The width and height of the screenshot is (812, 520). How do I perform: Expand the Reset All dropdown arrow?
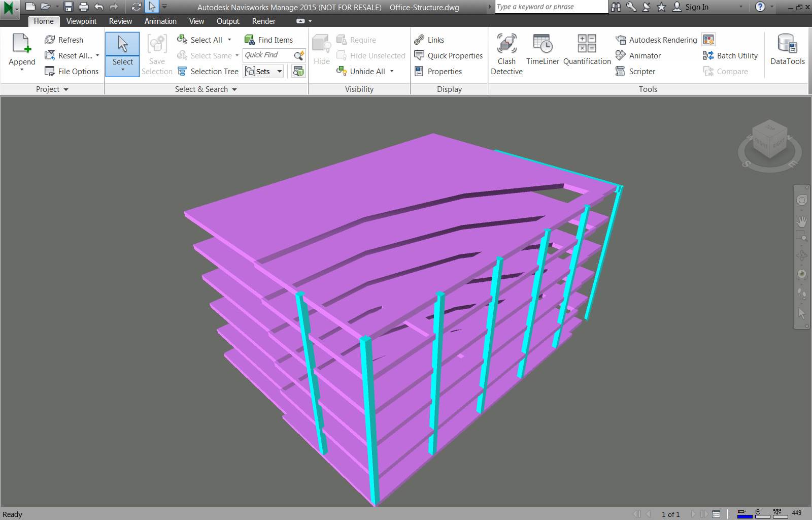click(97, 55)
